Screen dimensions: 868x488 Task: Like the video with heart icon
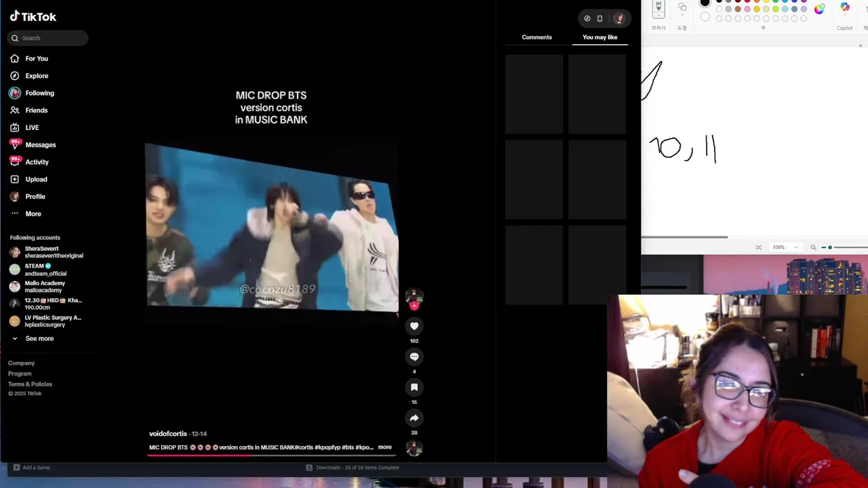(414, 326)
